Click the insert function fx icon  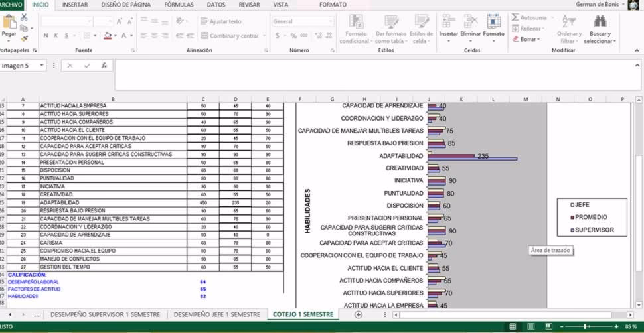click(104, 66)
